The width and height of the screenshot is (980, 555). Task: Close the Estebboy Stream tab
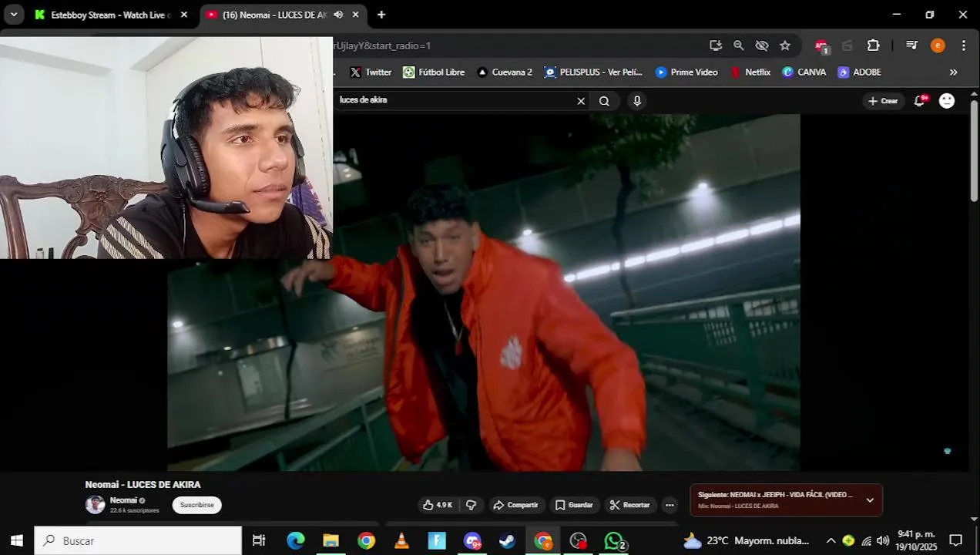[183, 15]
